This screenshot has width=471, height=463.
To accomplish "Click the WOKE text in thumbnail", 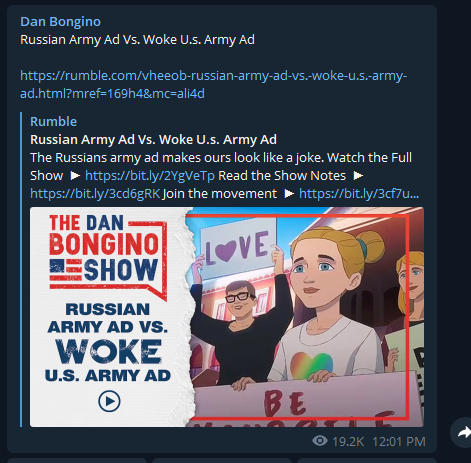I will tap(109, 351).
